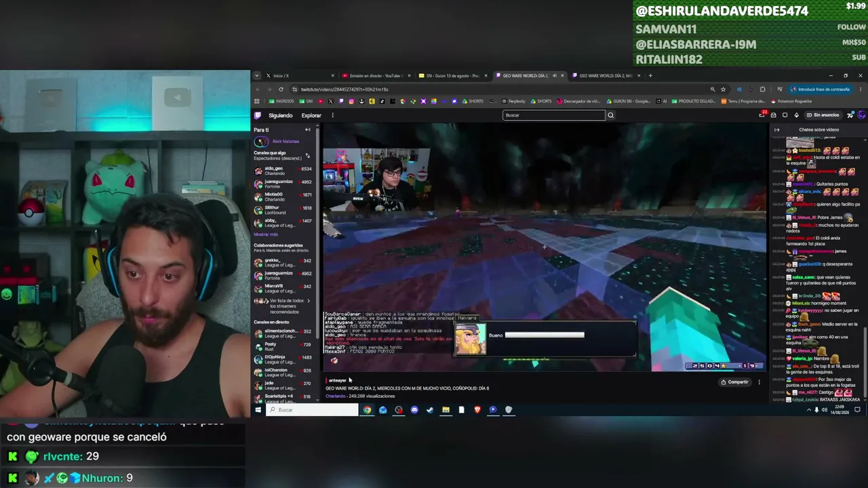Screen dimensions: 868x488
Task: Open lolCharoion live channel
Action: point(283,372)
